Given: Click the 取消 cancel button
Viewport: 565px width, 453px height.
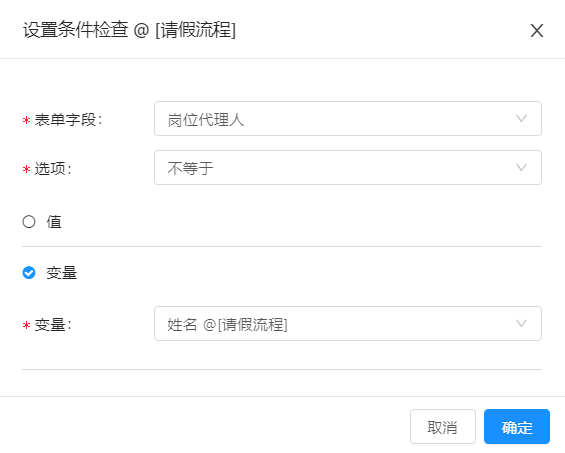Looking at the screenshot, I should (443, 427).
